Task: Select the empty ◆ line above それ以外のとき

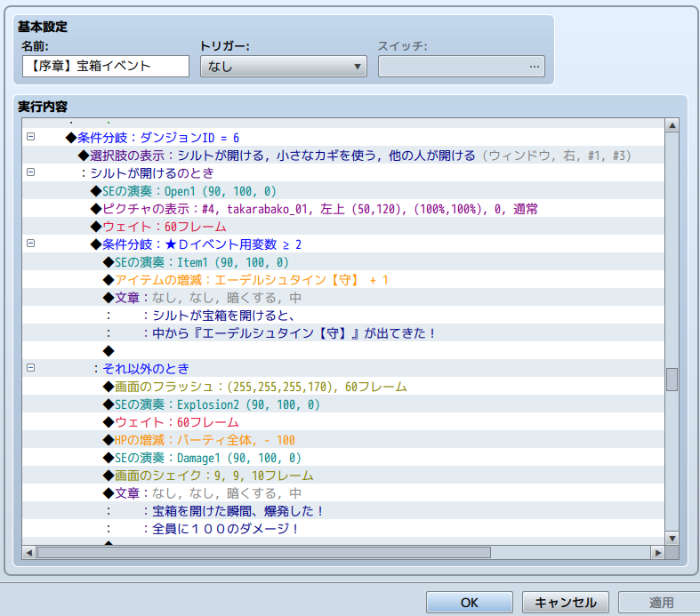Action: (342, 351)
